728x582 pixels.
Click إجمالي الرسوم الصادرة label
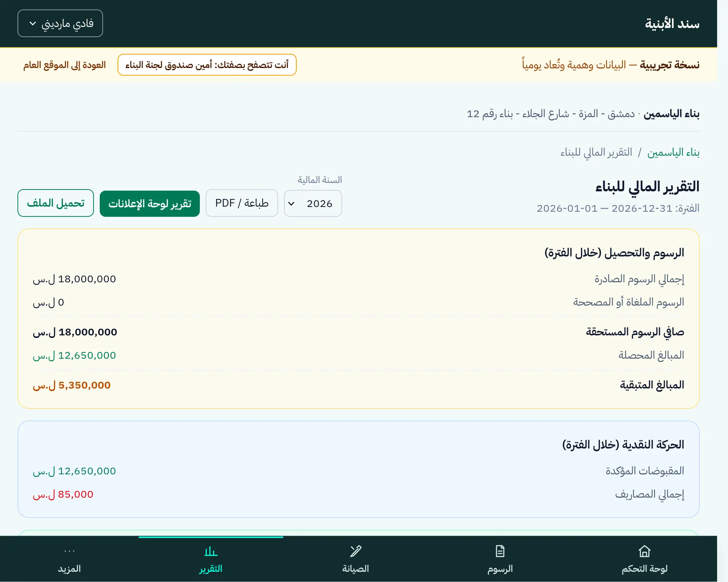(x=639, y=279)
